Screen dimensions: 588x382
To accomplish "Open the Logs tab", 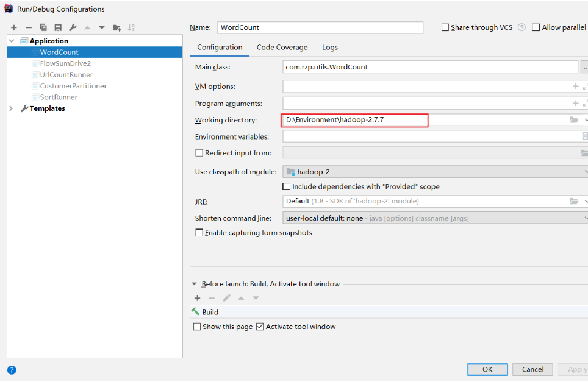I will click(329, 47).
